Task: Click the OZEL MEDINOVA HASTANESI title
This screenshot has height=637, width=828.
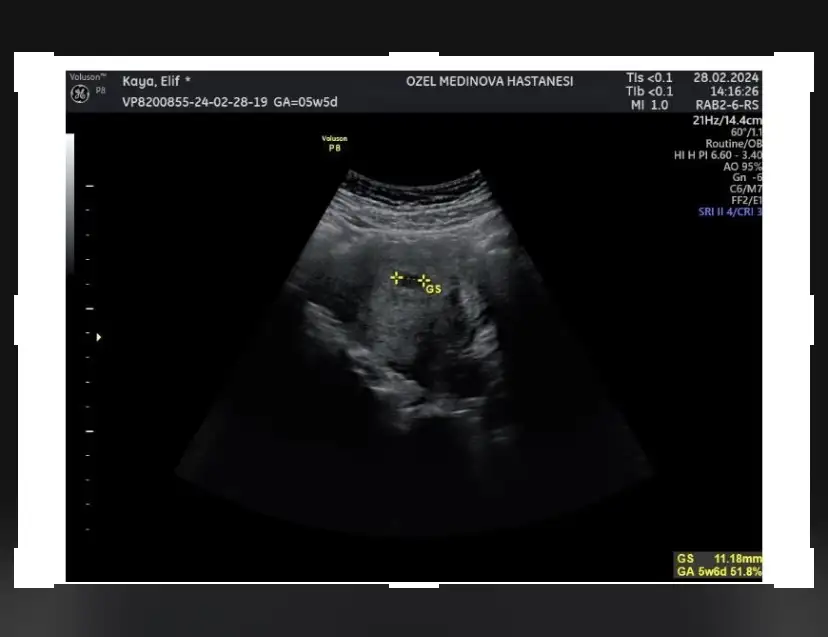Action: tap(489, 81)
